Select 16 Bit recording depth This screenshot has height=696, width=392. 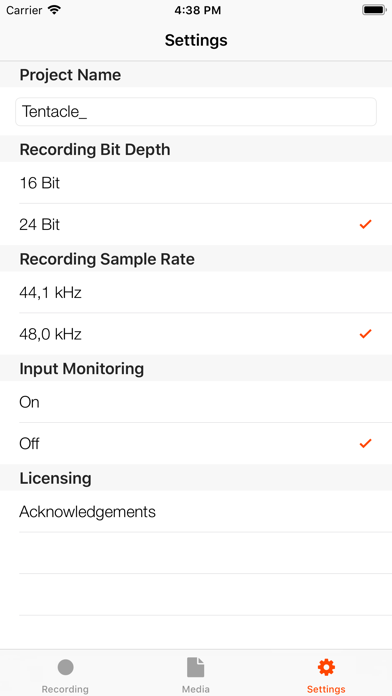click(x=196, y=183)
